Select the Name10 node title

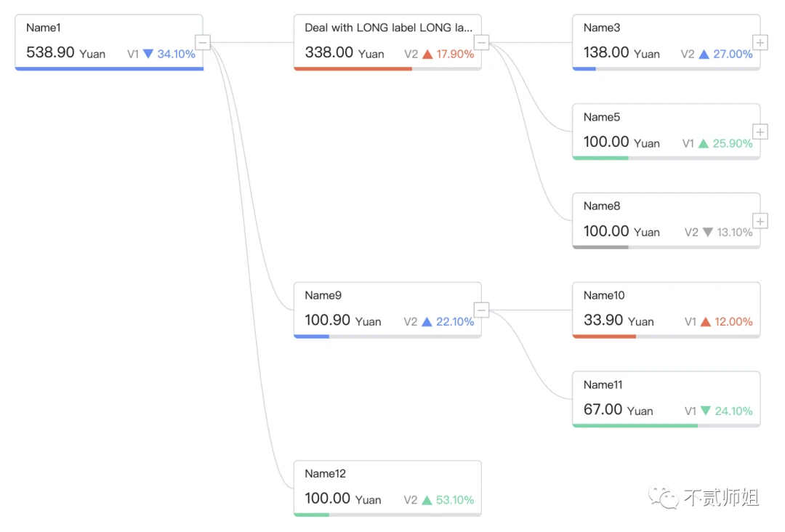click(604, 295)
